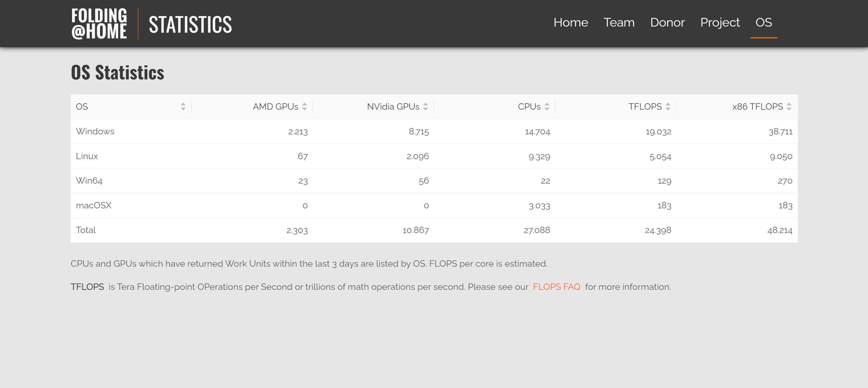Click the AMD GPUs column header
Image resolution: width=868 pixels, height=388 pixels.
(275, 107)
